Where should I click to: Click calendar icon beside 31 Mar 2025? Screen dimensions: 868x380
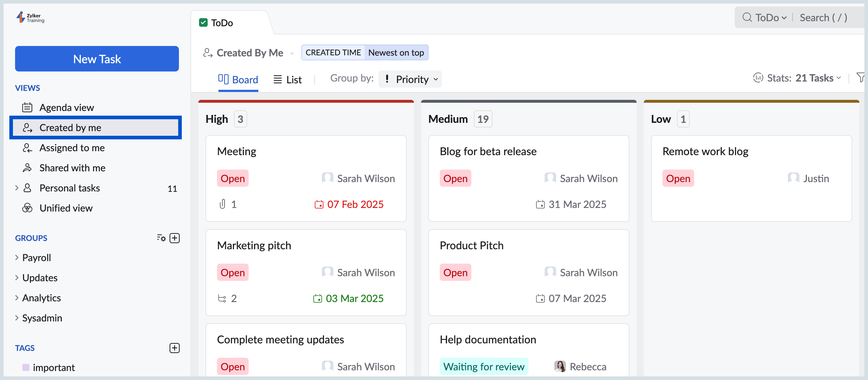[540, 204]
